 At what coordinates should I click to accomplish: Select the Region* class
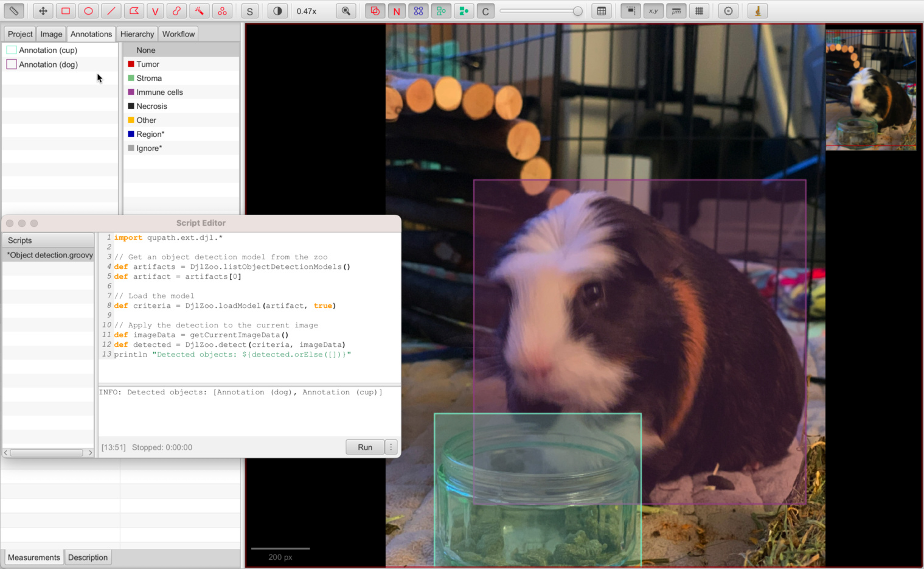click(x=181, y=134)
